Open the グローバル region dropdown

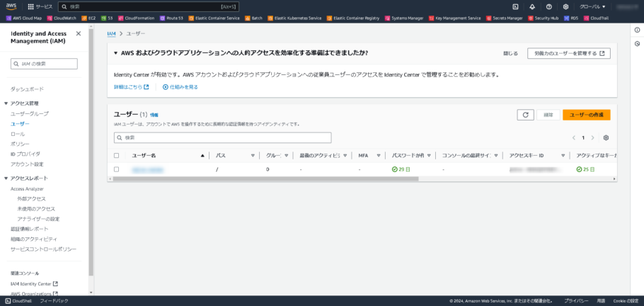click(592, 6)
